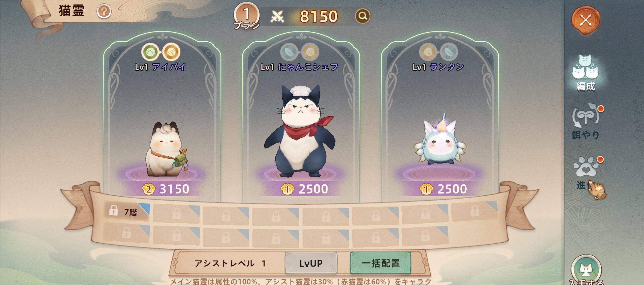The image size is (644, 285).
Task: Switch to the 編成 tab
Action: tap(586, 73)
